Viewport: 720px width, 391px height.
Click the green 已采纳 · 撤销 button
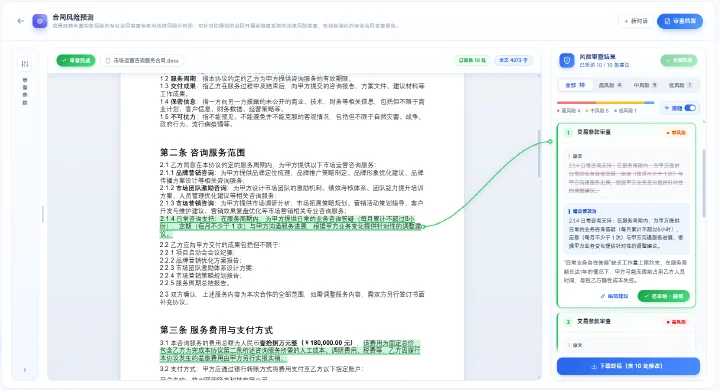[664, 296]
